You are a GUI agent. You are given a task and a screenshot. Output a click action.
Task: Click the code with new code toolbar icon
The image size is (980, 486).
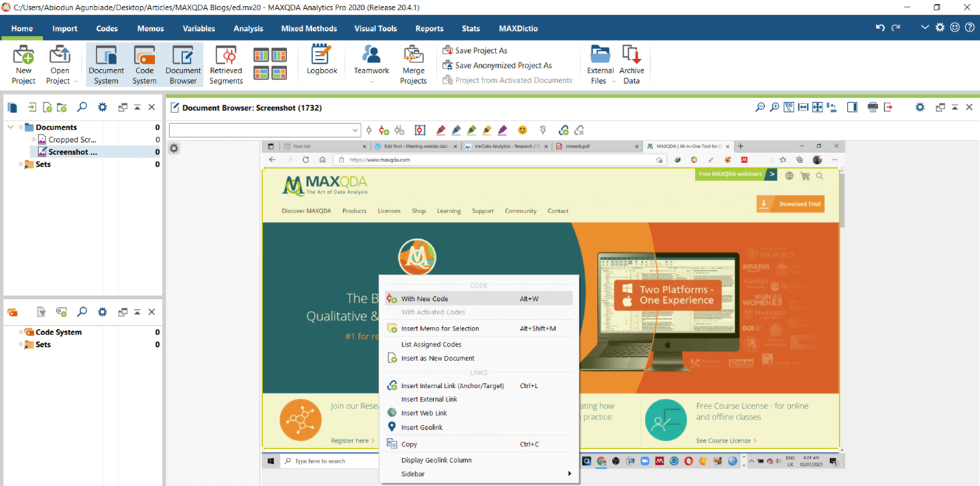pyautogui.click(x=384, y=130)
